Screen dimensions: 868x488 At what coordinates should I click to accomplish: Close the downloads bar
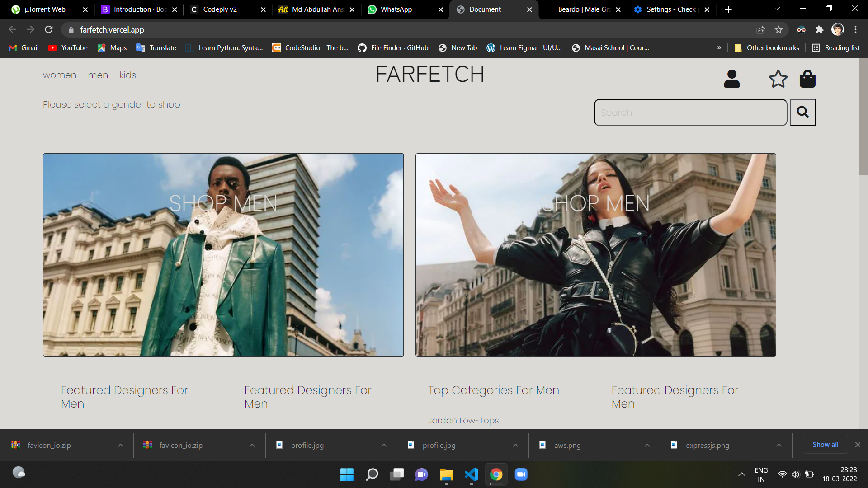(858, 445)
